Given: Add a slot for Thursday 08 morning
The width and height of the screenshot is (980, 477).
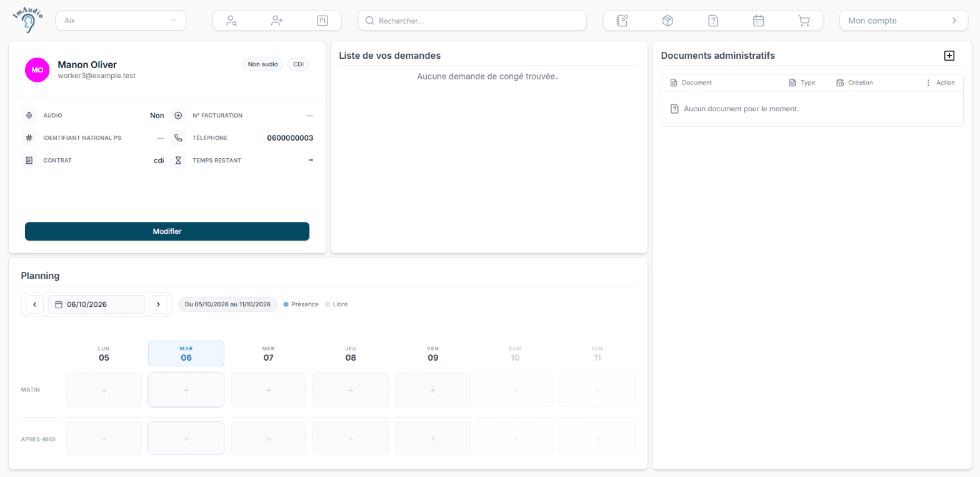Looking at the screenshot, I should pos(351,389).
